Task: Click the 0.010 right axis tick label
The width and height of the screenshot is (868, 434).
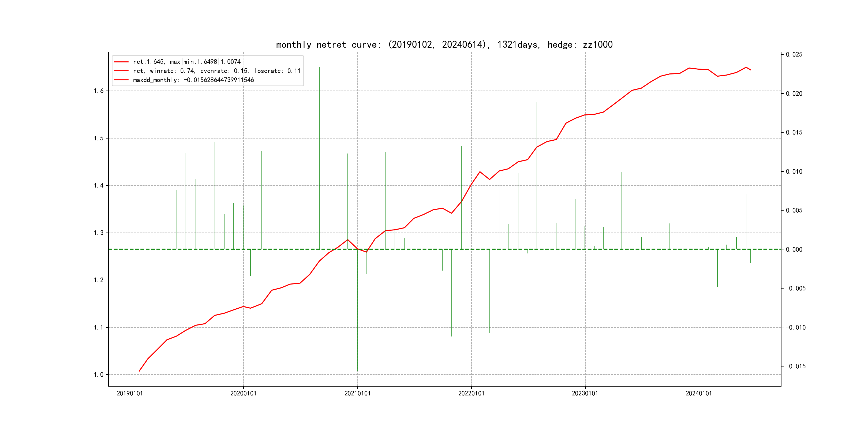Action: (x=794, y=171)
